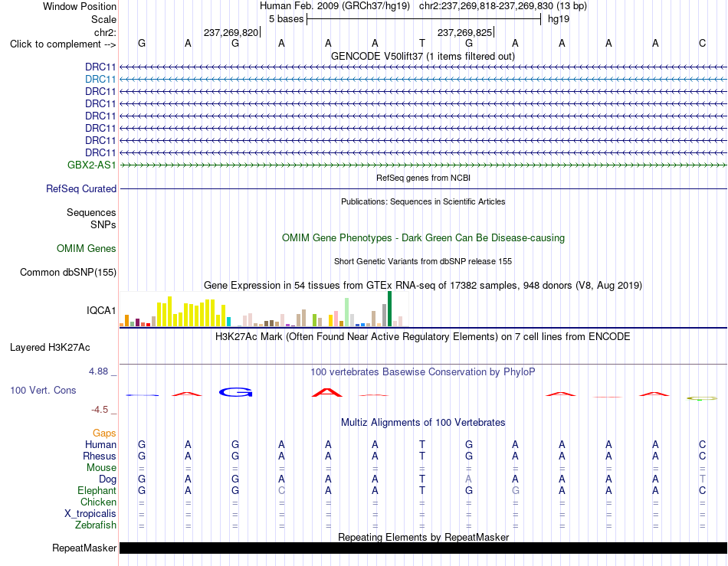This screenshot has height=566, width=728.
Task: Click the T in the Human alignment row
Action: pyautogui.click(x=422, y=444)
